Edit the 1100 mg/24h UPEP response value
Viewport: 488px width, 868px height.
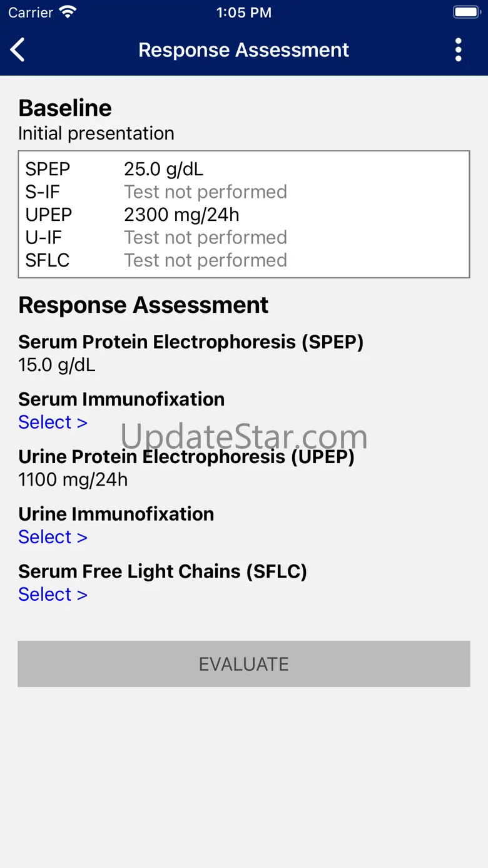(x=73, y=480)
